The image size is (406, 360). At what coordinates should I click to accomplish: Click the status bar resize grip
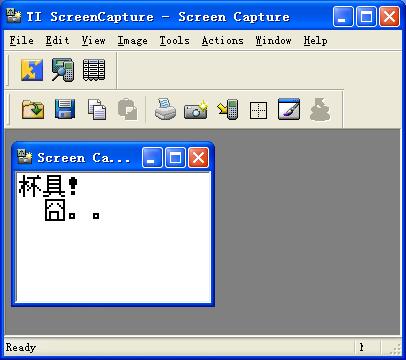click(x=395, y=349)
